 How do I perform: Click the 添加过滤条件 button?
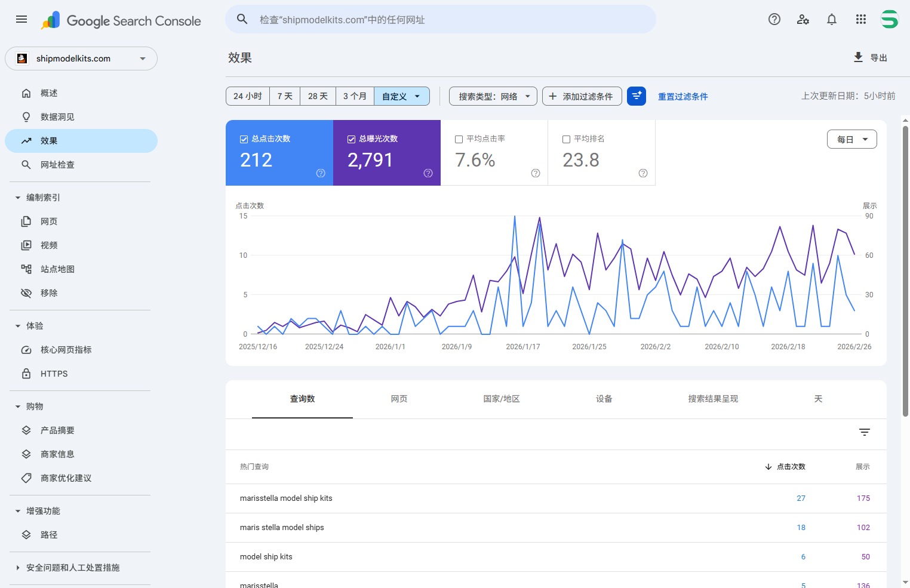tap(582, 96)
